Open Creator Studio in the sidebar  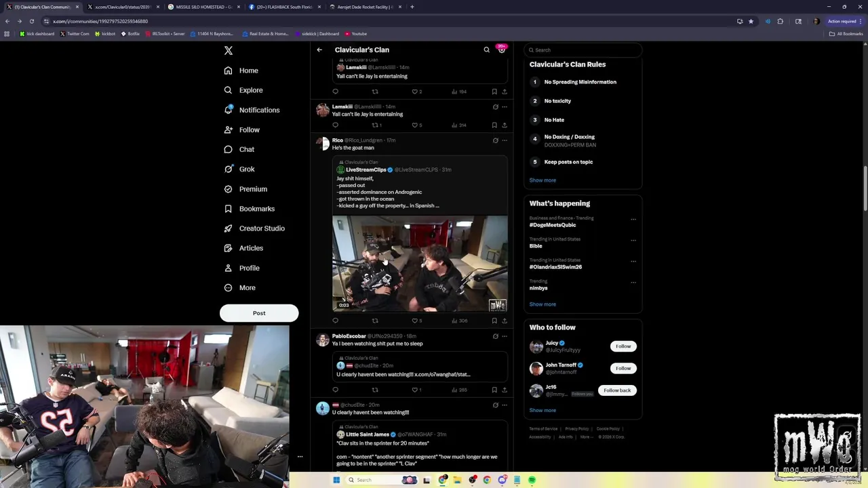click(254, 228)
